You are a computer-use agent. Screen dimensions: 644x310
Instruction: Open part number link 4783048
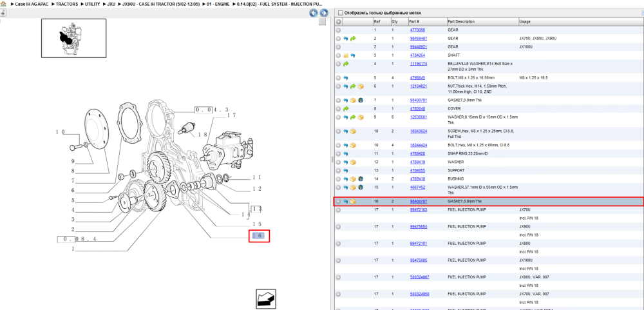(417, 109)
